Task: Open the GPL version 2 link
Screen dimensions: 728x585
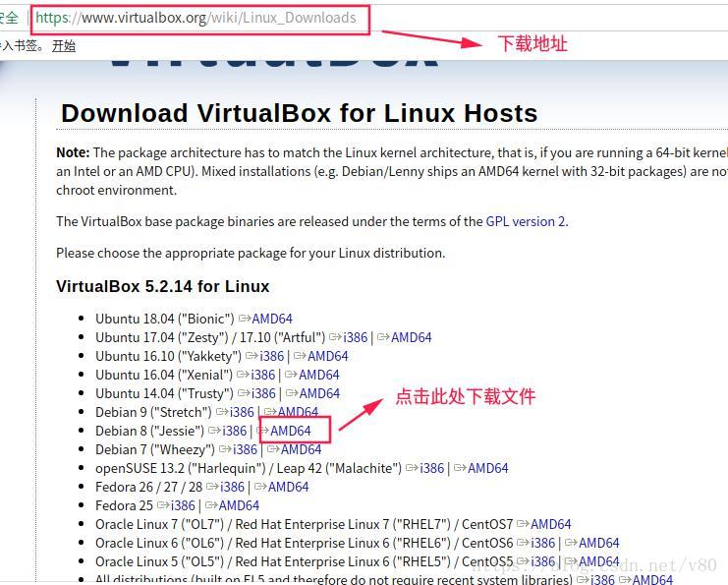Action: [526, 221]
